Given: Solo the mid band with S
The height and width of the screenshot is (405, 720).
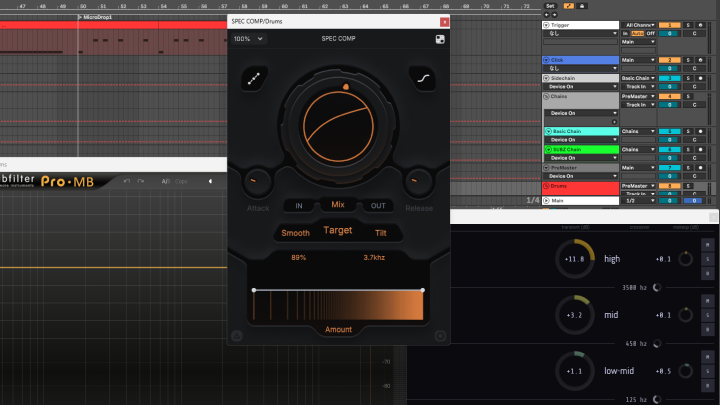Looking at the screenshot, I should 707,315.
